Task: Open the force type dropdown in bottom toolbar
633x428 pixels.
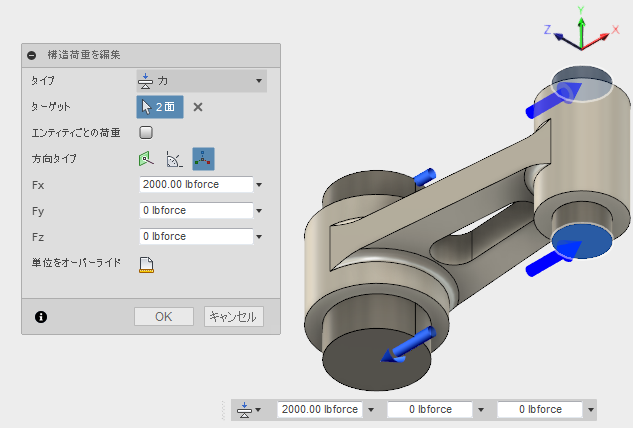Action: click(249, 410)
